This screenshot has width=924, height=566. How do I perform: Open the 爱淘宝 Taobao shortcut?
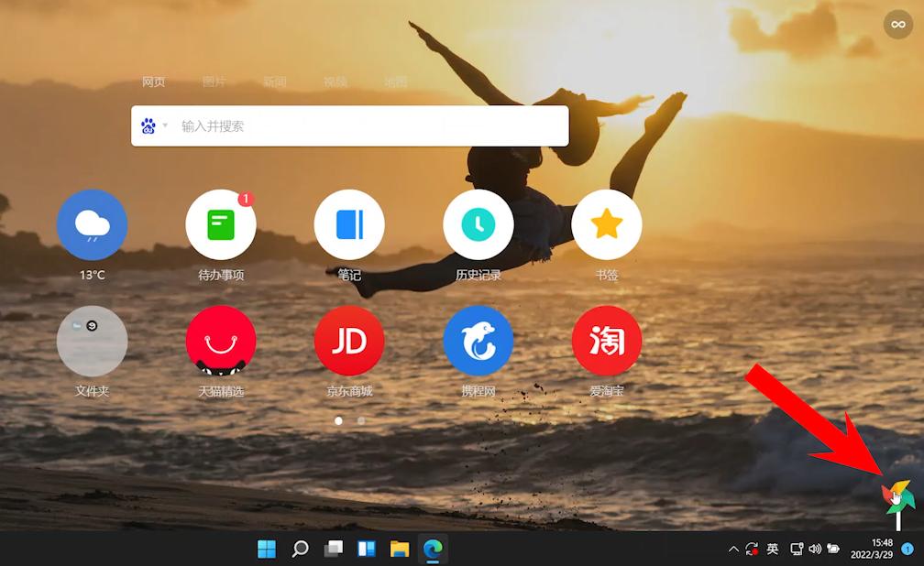[x=606, y=342]
